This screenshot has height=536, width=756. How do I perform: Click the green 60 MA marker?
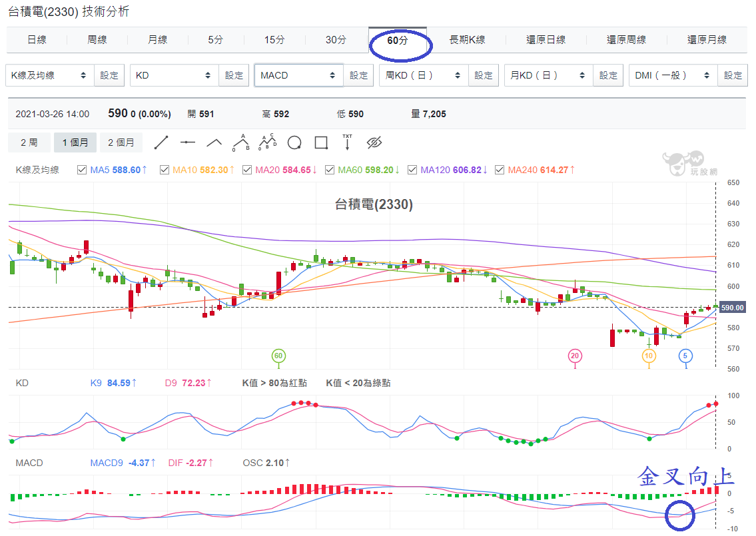[278, 356]
